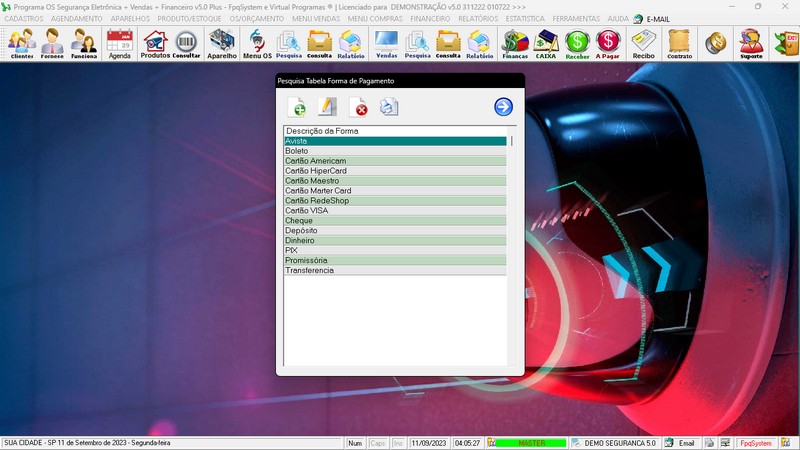
Task: Click the add new payment form icon
Action: [x=297, y=107]
